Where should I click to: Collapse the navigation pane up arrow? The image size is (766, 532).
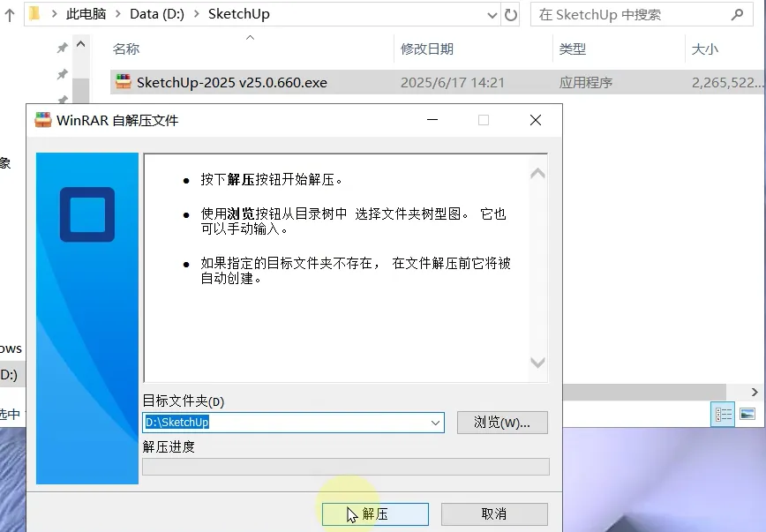click(x=81, y=44)
